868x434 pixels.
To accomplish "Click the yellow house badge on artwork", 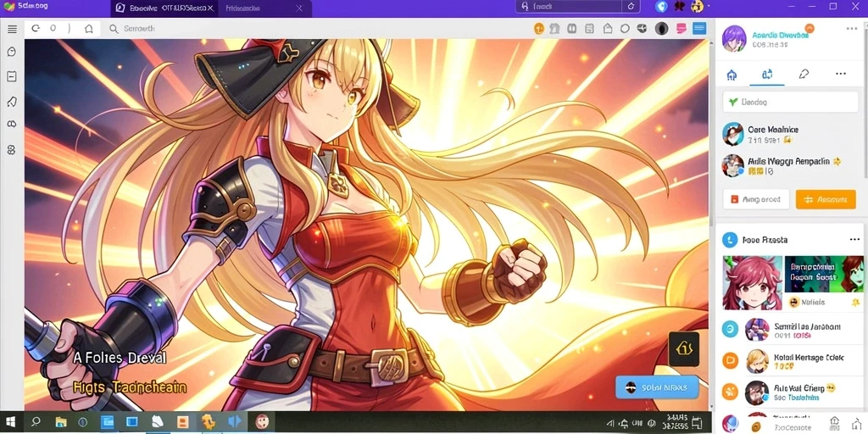I will tap(684, 348).
